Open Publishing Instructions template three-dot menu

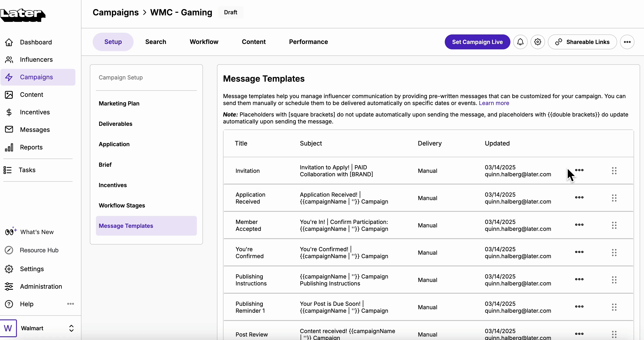(579, 279)
